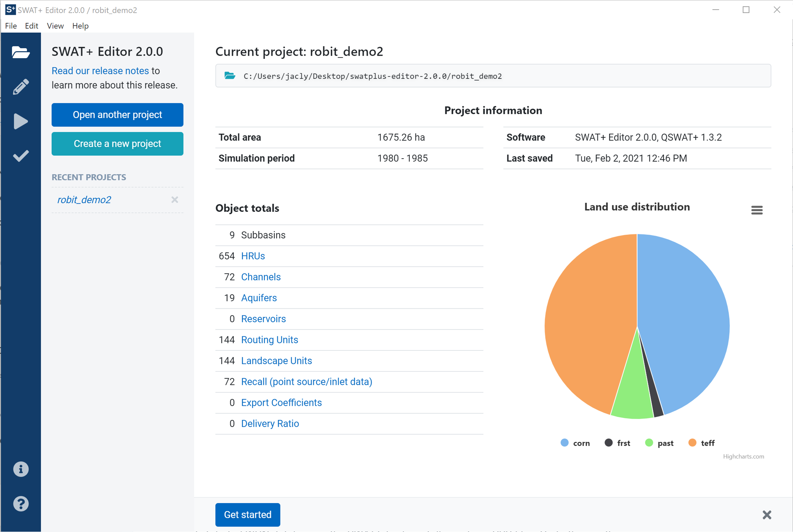The image size is (793, 532).
Task: Click Open another project button
Action: pos(117,115)
